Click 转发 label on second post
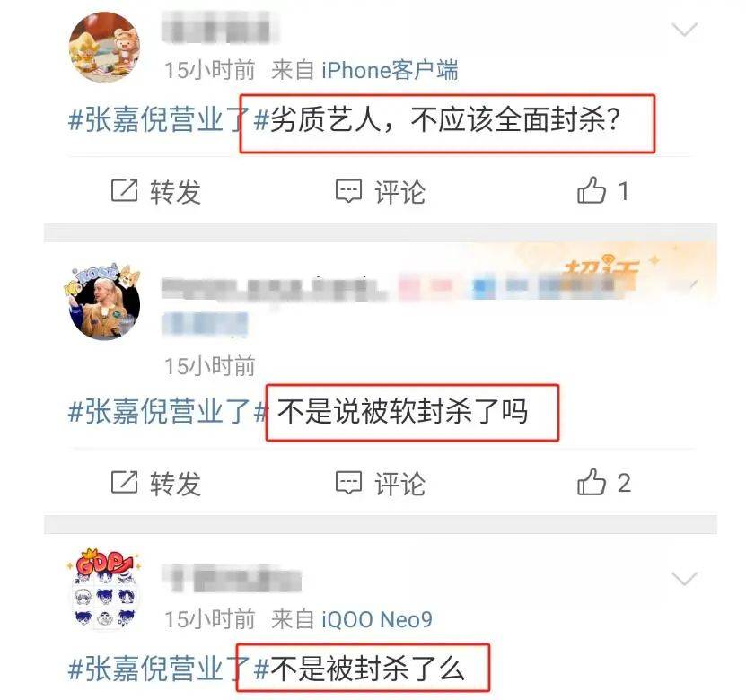746x700 pixels. [x=176, y=484]
